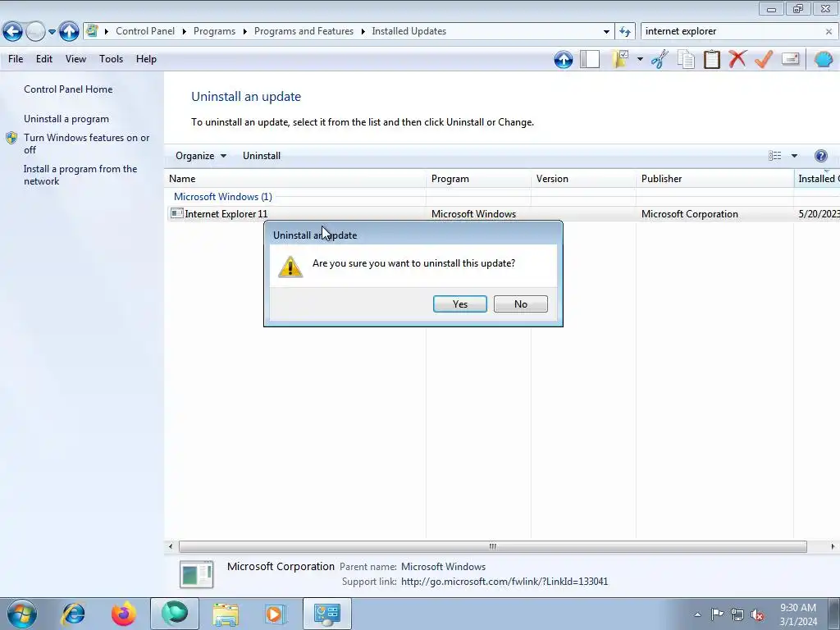Select the Internet Explorer 11 row

pyautogui.click(x=503, y=214)
